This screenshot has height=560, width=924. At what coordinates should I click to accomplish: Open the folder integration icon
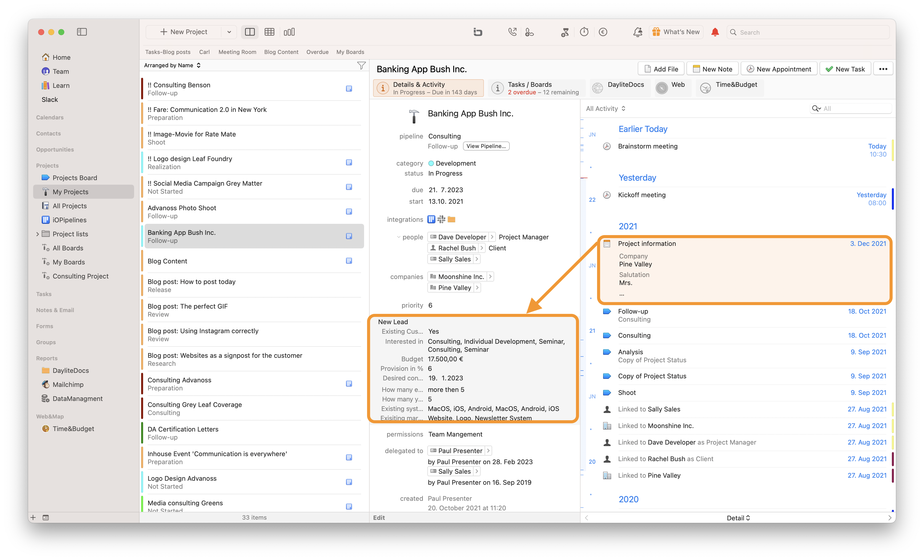tap(451, 219)
